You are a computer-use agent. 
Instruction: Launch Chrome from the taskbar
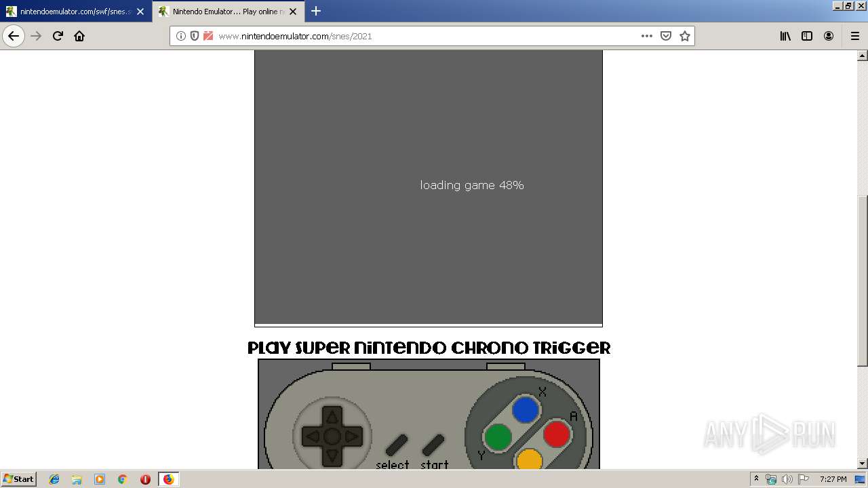[x=122, y=479]
